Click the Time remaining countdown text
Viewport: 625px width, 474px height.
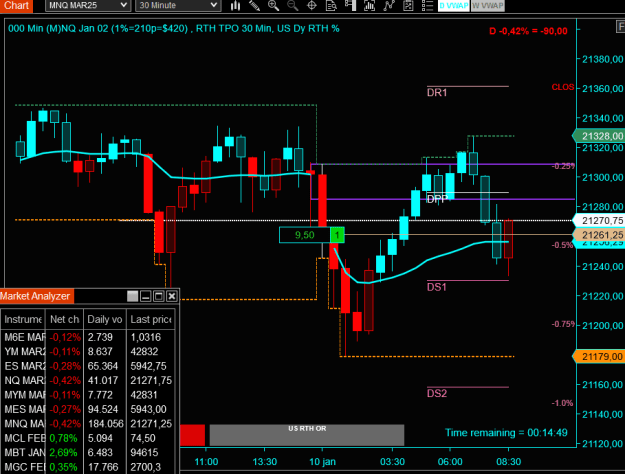pyautogui.click(x=506, y=433)
